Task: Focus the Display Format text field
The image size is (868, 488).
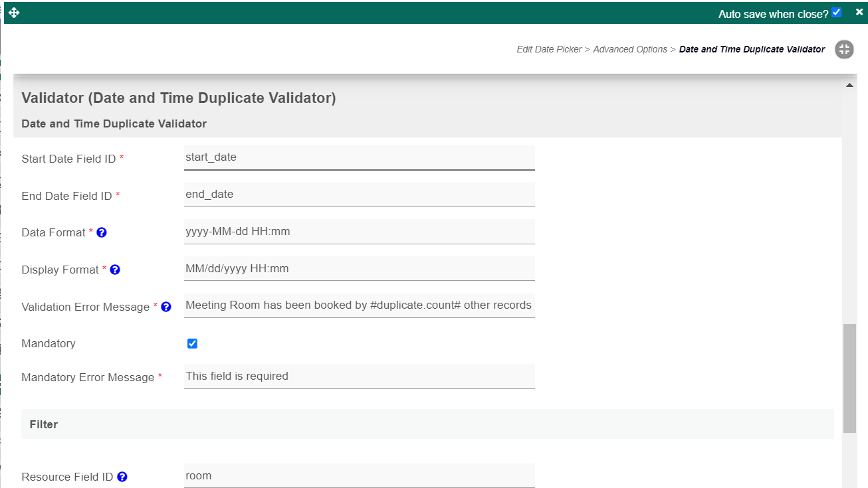Action: [x=359, y=269]
